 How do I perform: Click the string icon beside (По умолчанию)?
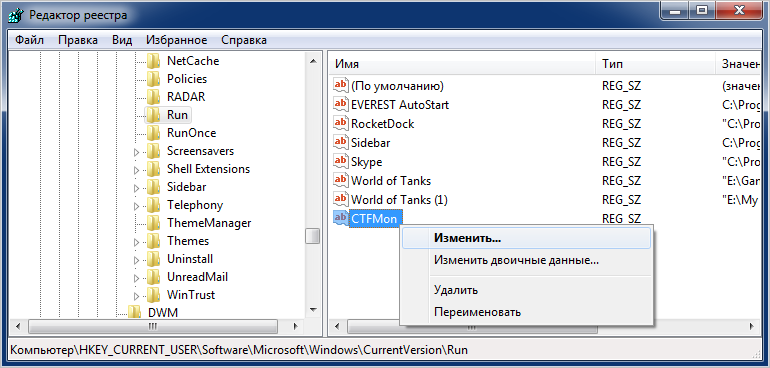340,85
